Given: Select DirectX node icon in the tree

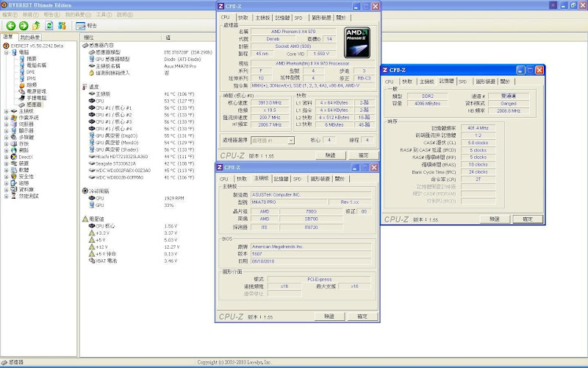Looking at the screenshot, I should 15,157.
